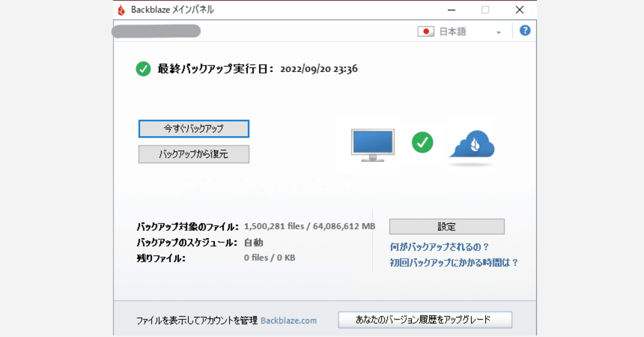Viewport: 644px width, 337px height.
Task: Close the Backblaze main panel window
Action: coord(519,10)
